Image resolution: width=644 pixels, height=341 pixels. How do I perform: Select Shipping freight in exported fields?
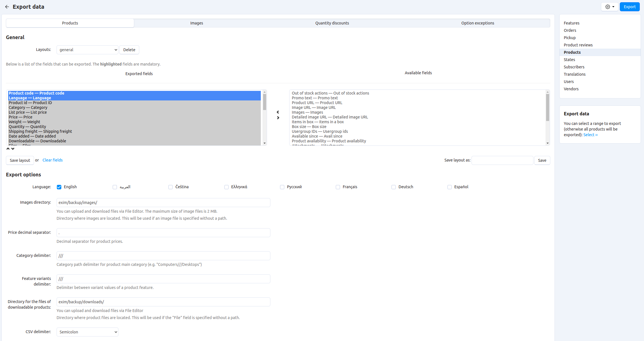[x=134, y=131]
